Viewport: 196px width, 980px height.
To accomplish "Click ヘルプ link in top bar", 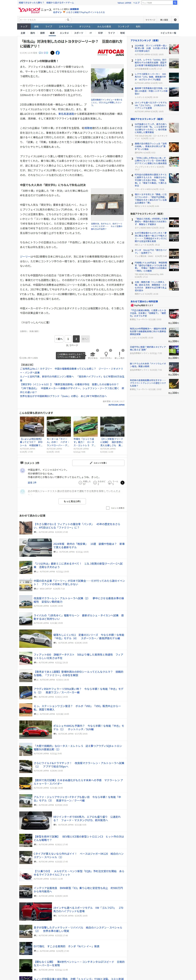I will [136, 3].
